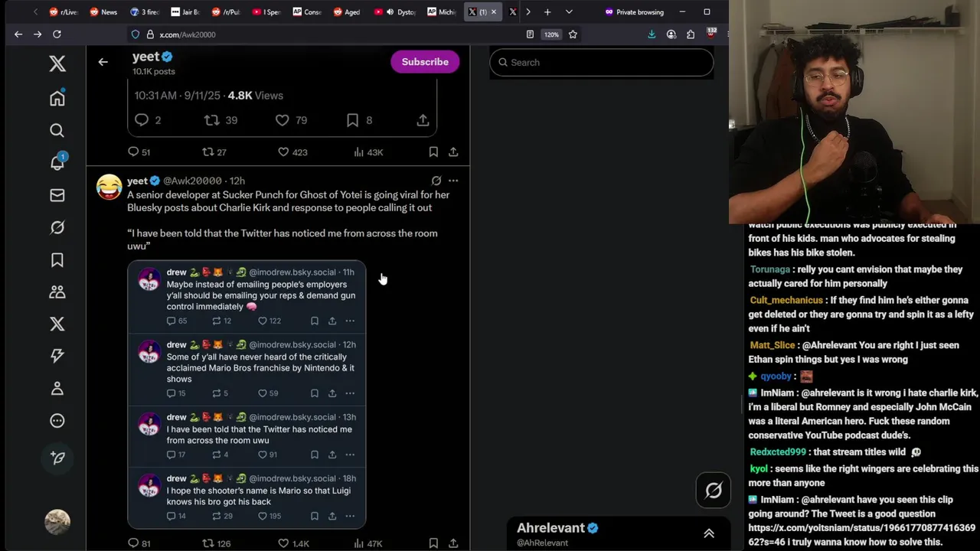Like the upper tweet with 423 likes
Viewport: 980px width, 551px height.
coord(292,152)
